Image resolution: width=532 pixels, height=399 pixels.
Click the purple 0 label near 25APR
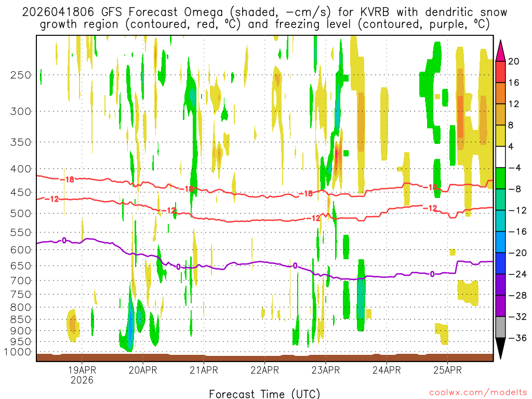click(x=432, y=274)
